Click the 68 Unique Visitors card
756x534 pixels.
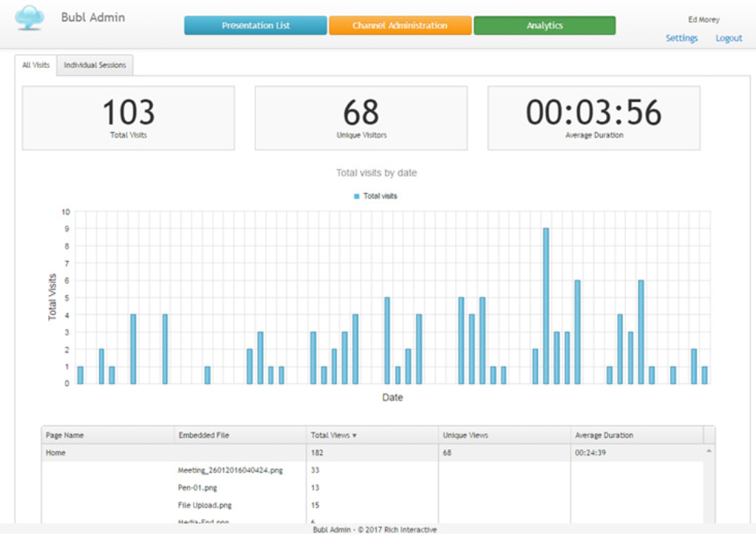coord(361,118)
